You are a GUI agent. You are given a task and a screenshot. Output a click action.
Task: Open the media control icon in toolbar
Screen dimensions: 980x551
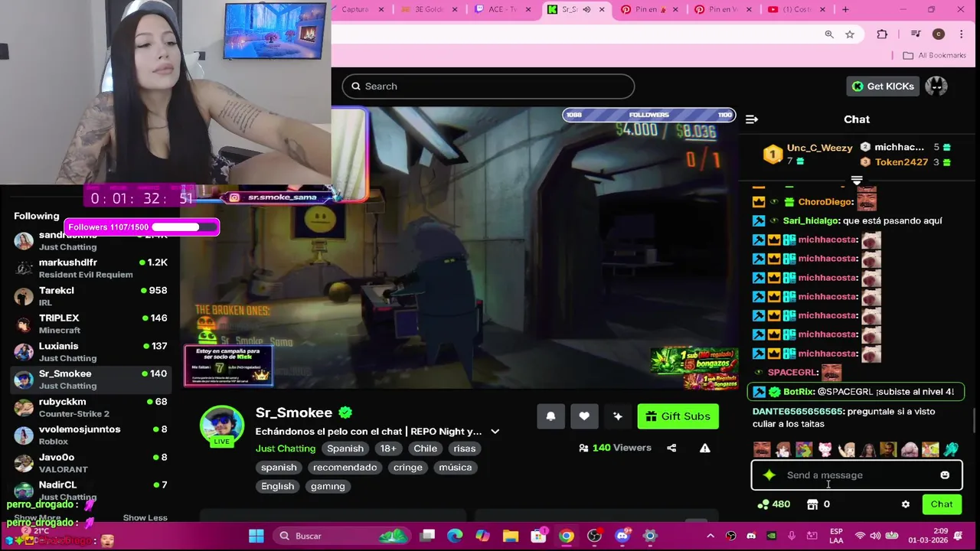coord(916,34)
